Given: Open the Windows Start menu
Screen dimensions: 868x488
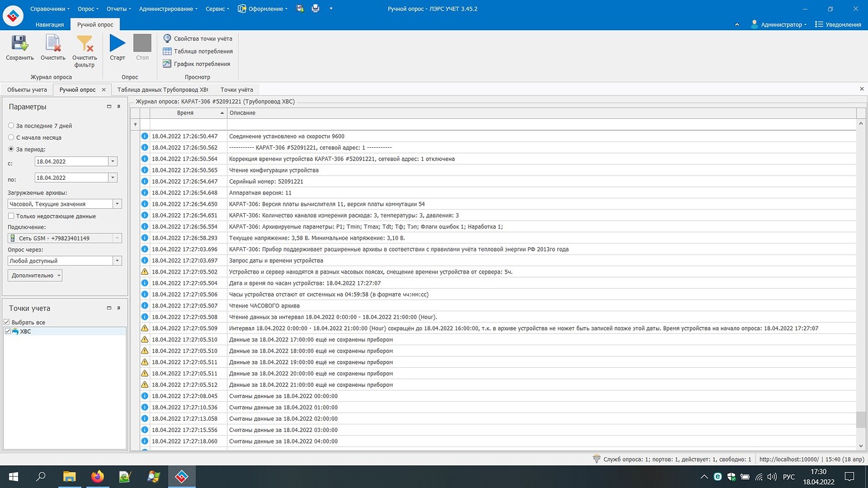Looking at the screenshot, I should tap(13, 477).
